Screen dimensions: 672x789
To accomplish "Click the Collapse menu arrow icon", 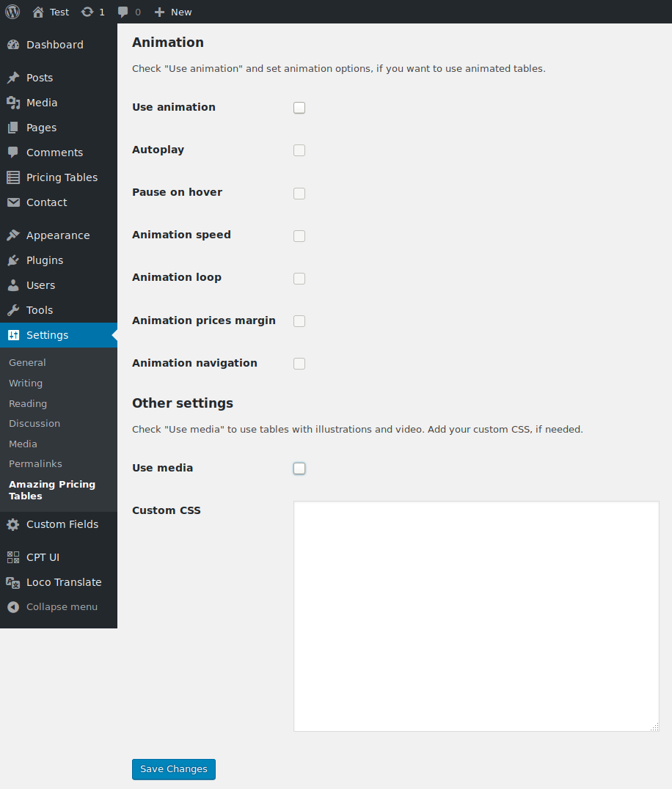I will click(x=14, y=607).
